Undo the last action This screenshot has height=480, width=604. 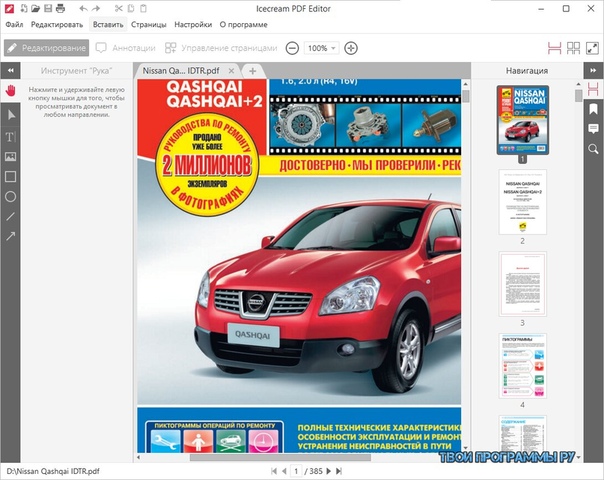pos(83,8)
